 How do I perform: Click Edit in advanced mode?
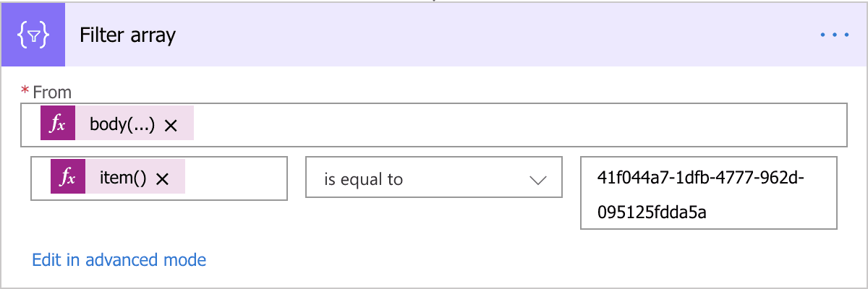pos(119,259)
